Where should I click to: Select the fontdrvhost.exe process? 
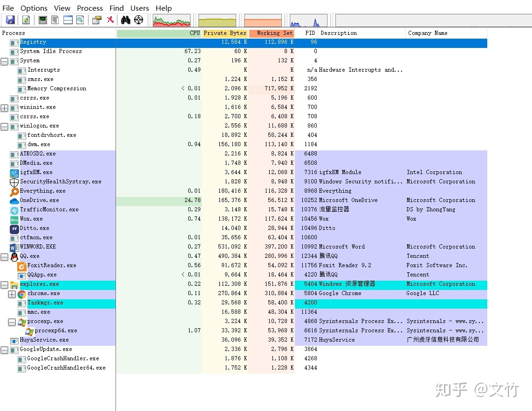coord(244,135)
